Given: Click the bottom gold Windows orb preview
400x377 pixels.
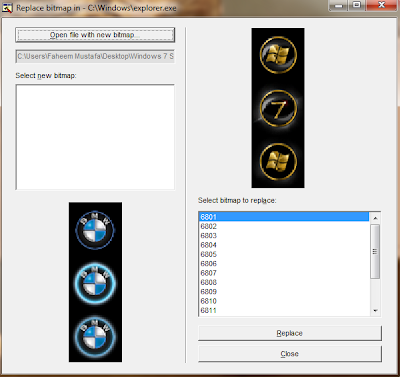Looking at the screenshot, I should tap(278, 162).
